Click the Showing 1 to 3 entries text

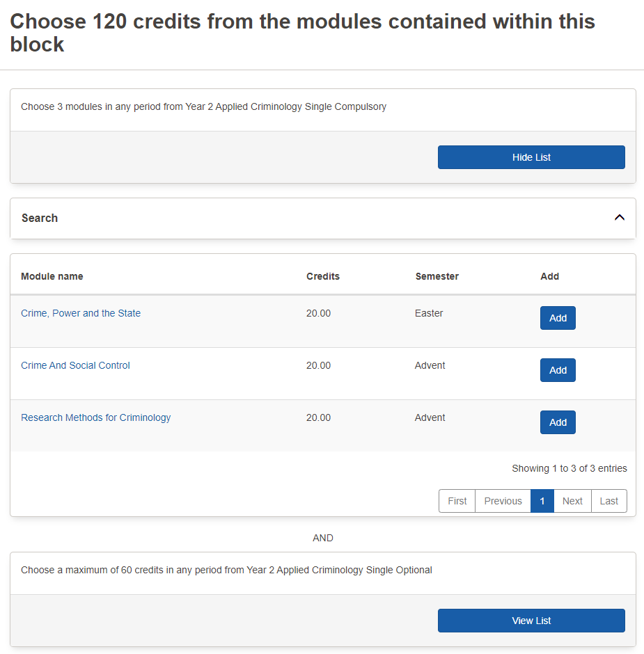coord(569,468)
